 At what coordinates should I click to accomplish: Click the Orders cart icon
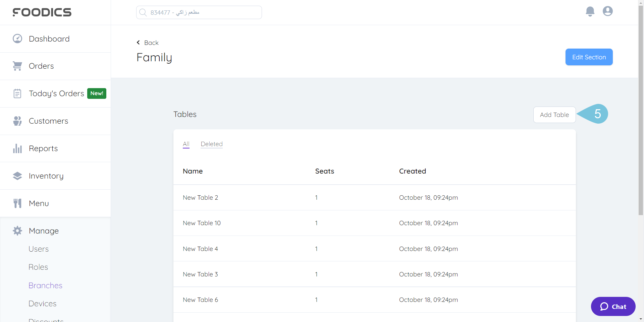point(17,66)
